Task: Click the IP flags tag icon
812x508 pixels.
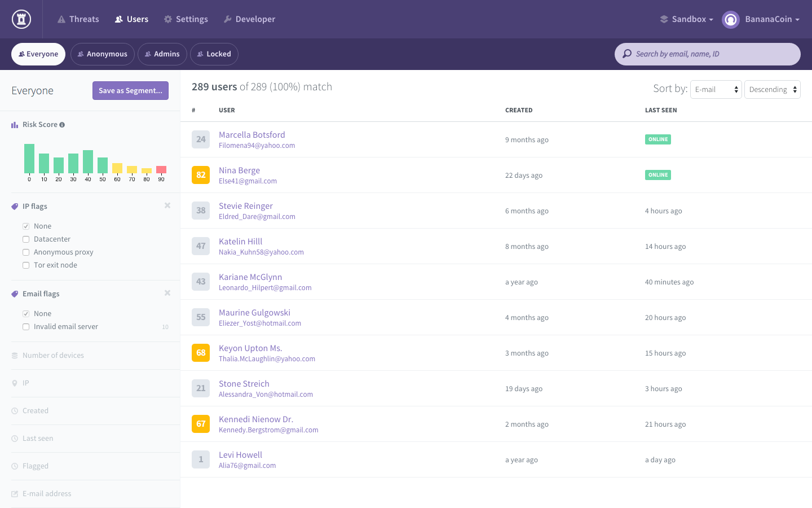Action: [x=15, y=207]
